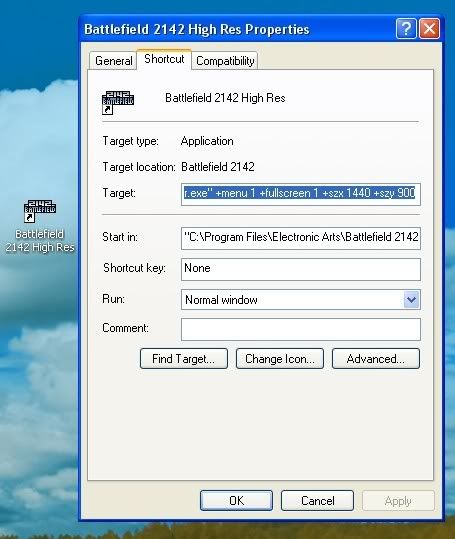Click the Normal window combo box
455x539 pixels.
point(301,299)
